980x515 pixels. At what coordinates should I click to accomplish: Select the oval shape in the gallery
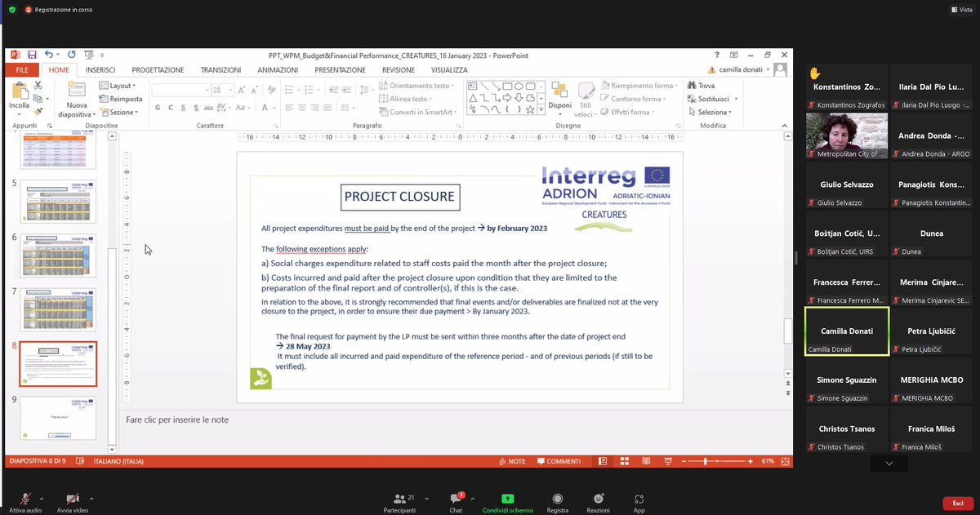519,86
